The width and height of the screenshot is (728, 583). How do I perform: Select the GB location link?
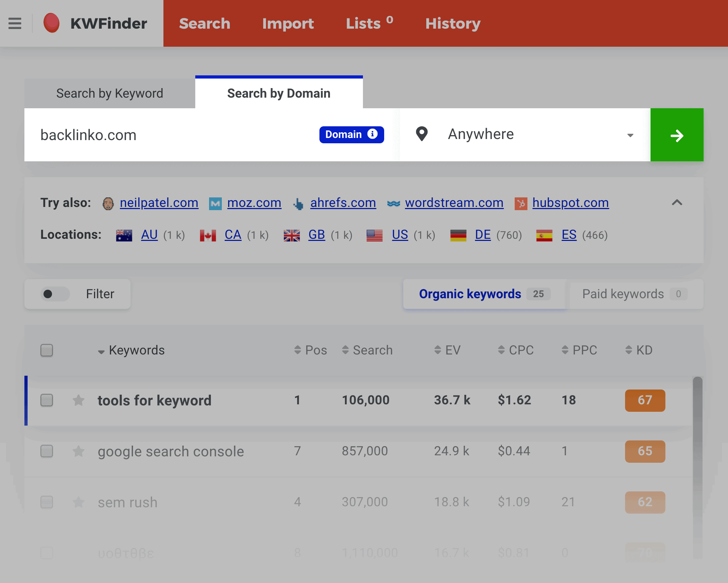(x=317, y=235)
